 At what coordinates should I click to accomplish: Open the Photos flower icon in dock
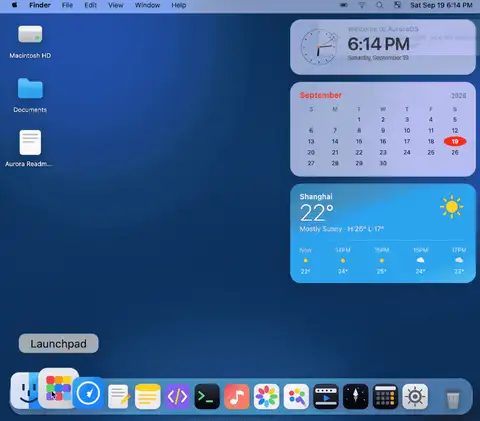click(266, 397)
